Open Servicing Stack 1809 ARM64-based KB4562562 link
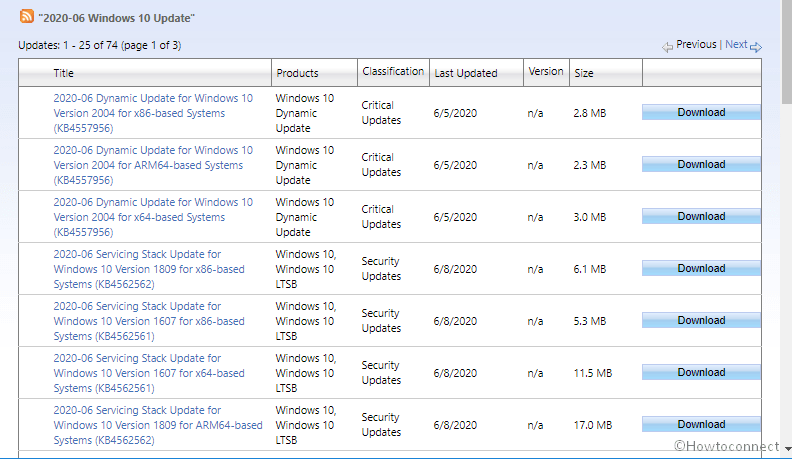Screen dimensions: 792x459 pos(158,425)
